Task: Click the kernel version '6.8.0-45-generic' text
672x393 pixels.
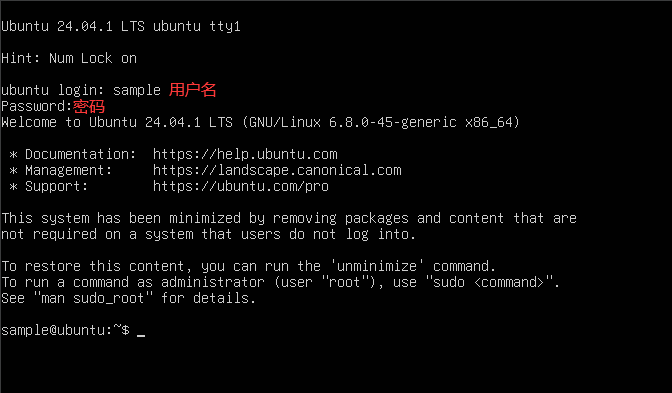Action: point(393,123)
